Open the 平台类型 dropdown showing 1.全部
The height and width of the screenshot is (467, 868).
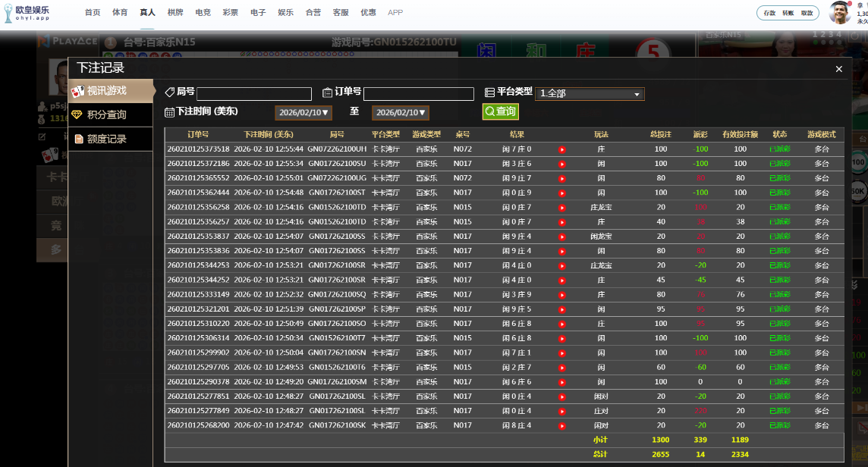[x=590, y=94]
